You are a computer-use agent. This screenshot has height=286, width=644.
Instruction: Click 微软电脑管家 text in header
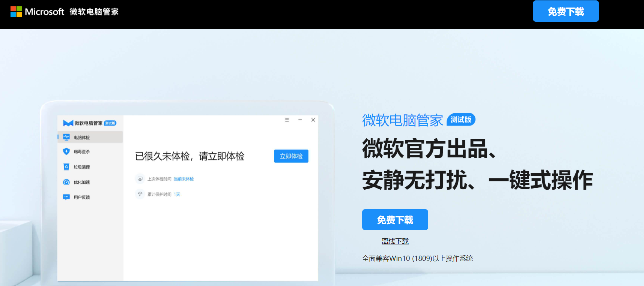click(x=94, y=12)
